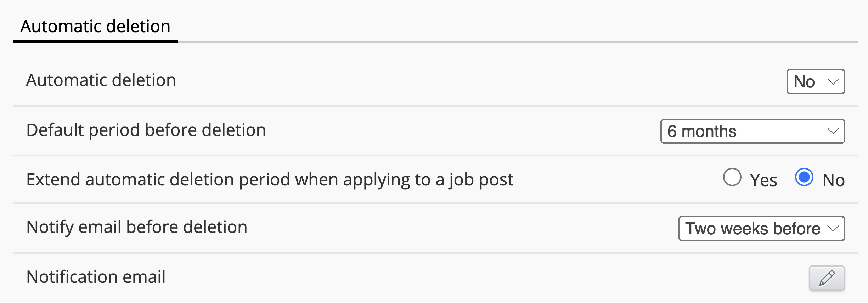The image size is (868, 303).
Task: Select the Yes radio button for extending deletion period
Action: 732,177
